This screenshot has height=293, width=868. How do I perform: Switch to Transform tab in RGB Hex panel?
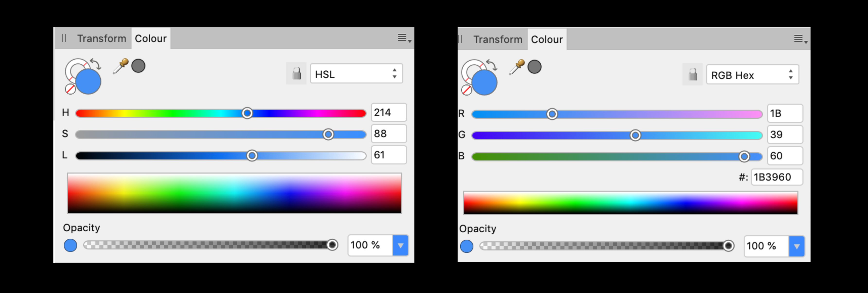click(498, 39)
